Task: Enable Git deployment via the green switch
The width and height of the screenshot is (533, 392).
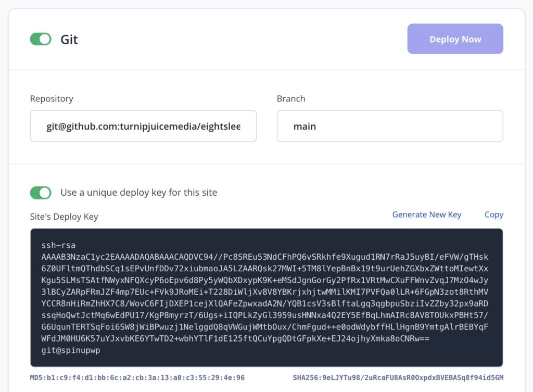Action: tap(40, 39)
